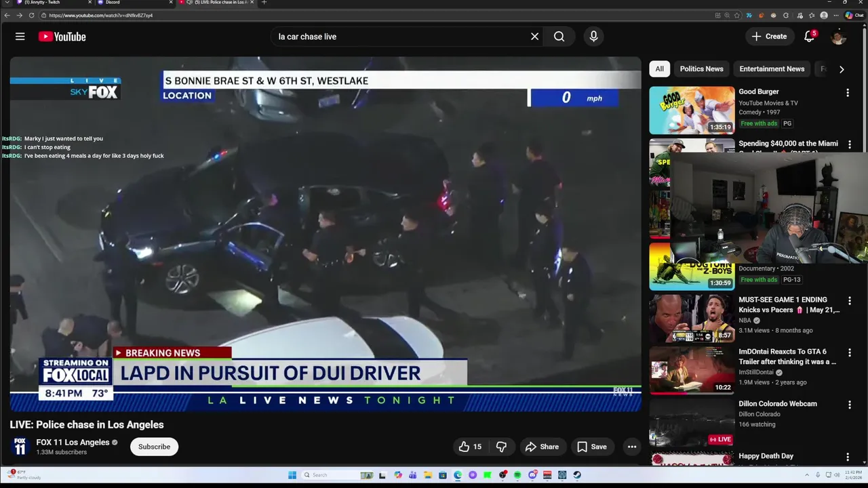
Task: Open the Dogtown and Z-Boys thumbnail
Action: click(x=692, y=266)
